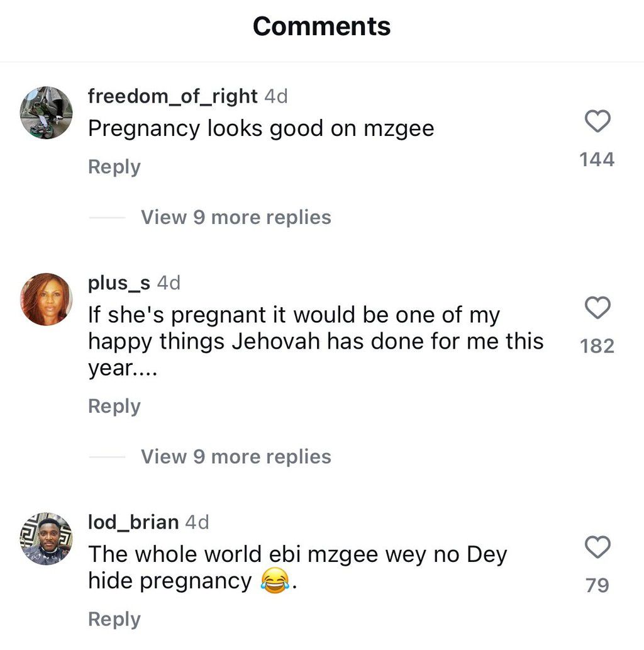View the 144 likes count
Image resolution: width=644 pixels, height=650 pixels.
click(597, 160)
